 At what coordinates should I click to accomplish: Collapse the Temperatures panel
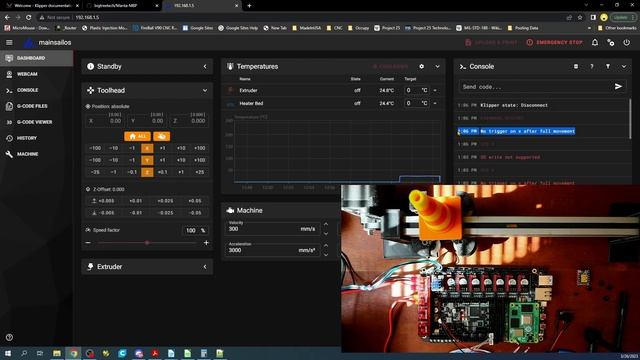(x=437, y=67)
